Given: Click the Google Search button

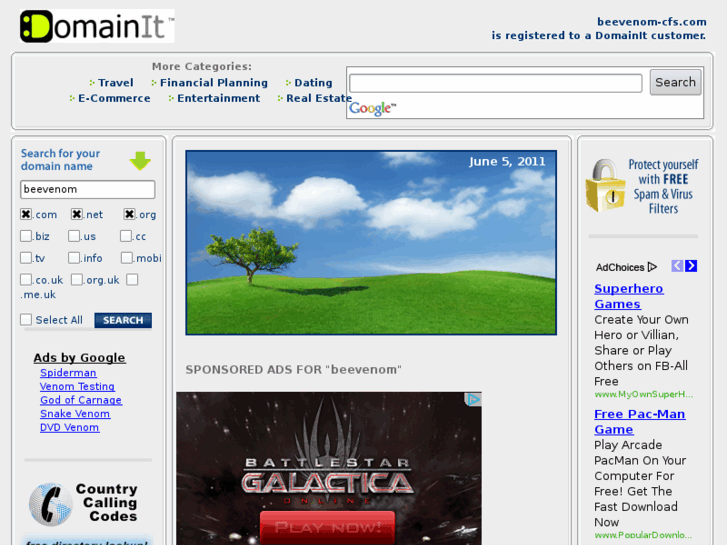Looking at the screenshot, I should [675, 83].
